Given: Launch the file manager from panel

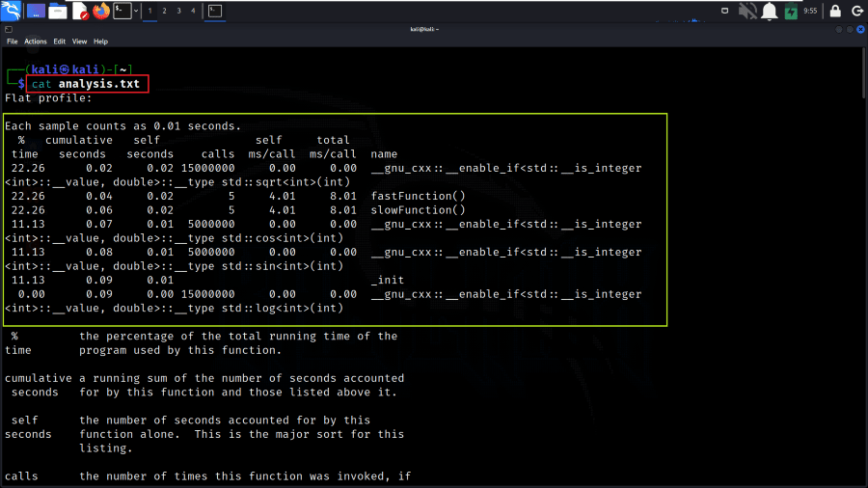Looking at the screenshot, I should 58,11.
